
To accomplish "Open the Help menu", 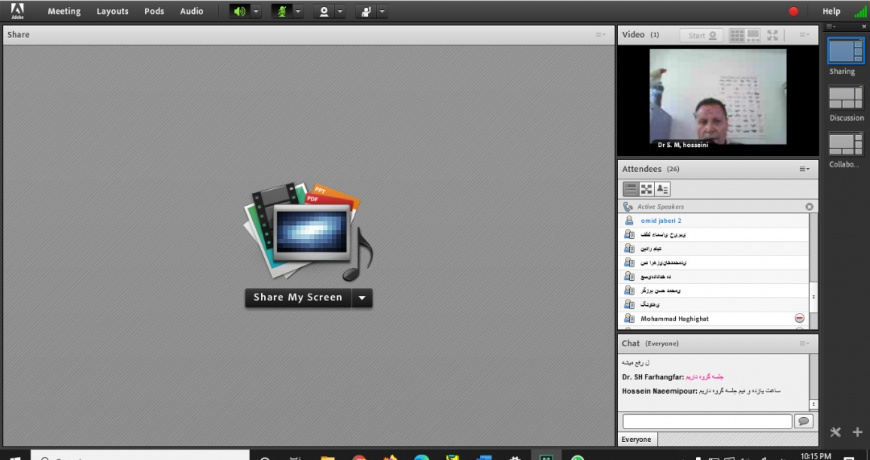I will tap(831, 11).
